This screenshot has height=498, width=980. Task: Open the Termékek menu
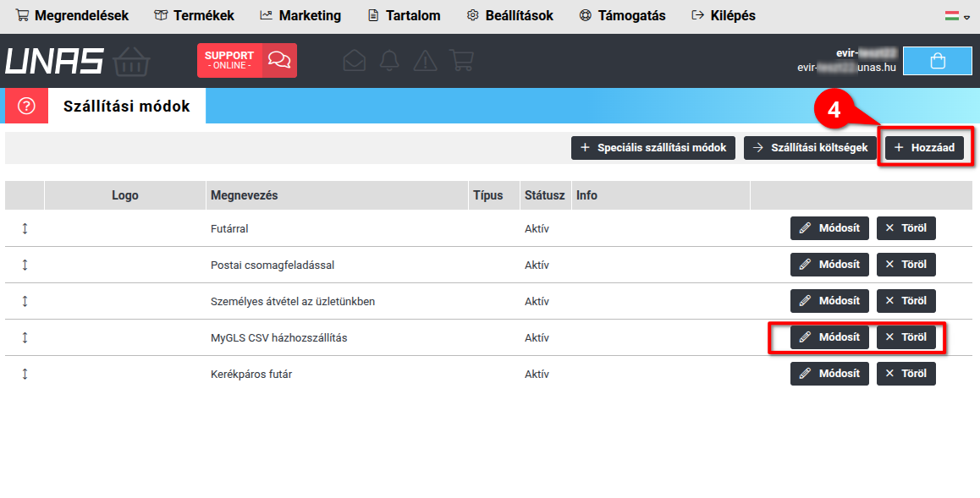tap(194, 15)
